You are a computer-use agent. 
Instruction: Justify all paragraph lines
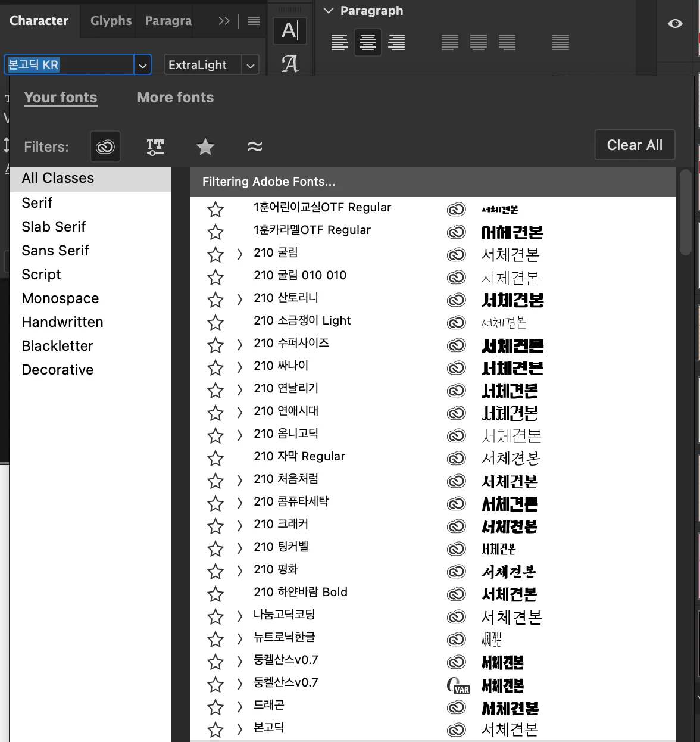[561, 42]
